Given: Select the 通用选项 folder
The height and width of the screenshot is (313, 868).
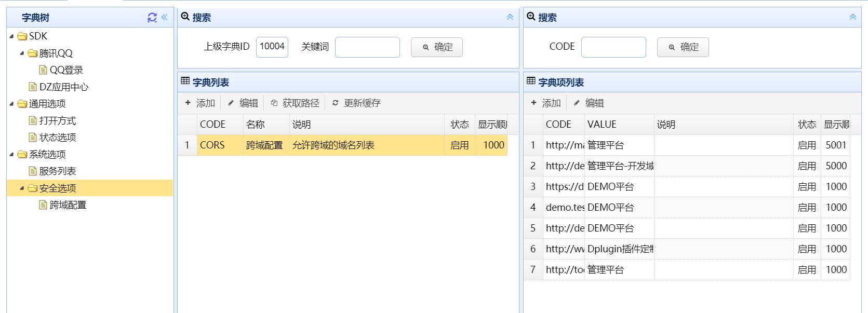Looking at the screenshot, I should [47, 104].
